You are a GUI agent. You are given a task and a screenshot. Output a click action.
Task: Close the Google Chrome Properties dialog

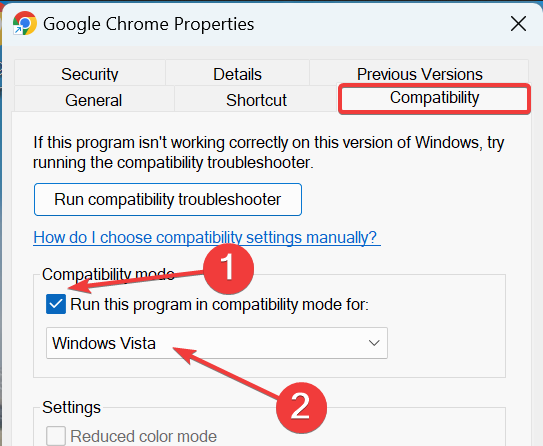pyautogui.click(x=518, y=24)
